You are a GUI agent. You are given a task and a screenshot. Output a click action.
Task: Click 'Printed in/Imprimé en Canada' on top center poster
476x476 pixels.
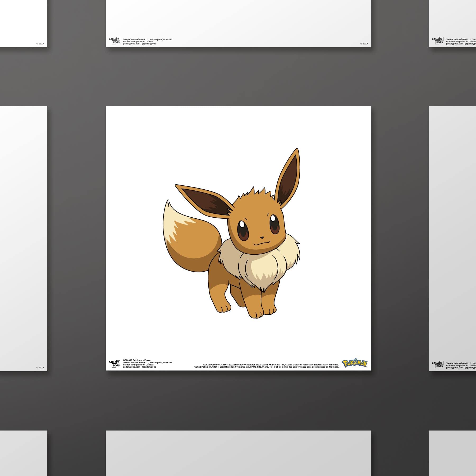pos(138,42)
